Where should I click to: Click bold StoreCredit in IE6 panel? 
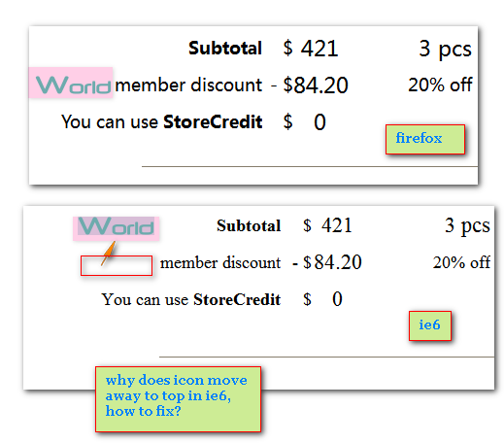pos(237,299)
